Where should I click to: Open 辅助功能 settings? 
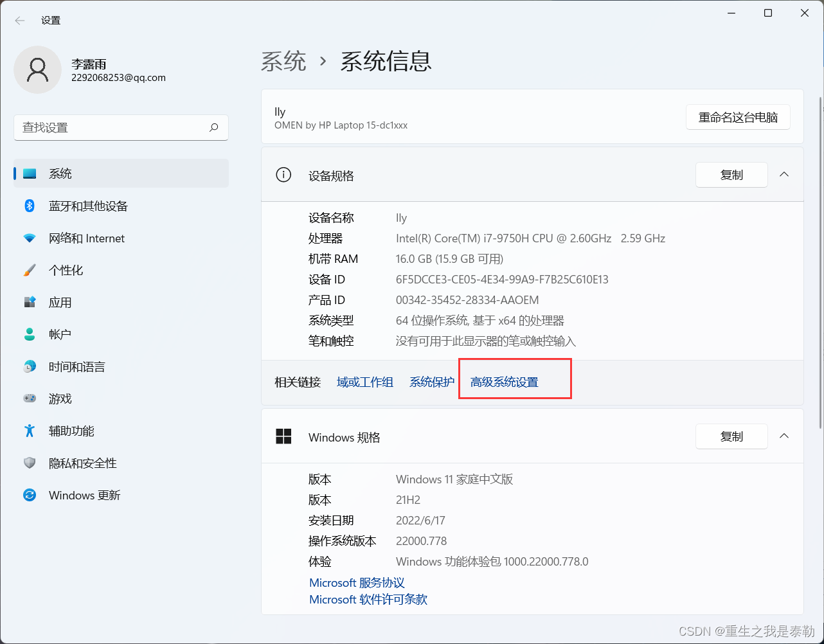pyautogui.click(x=121, y=431)
